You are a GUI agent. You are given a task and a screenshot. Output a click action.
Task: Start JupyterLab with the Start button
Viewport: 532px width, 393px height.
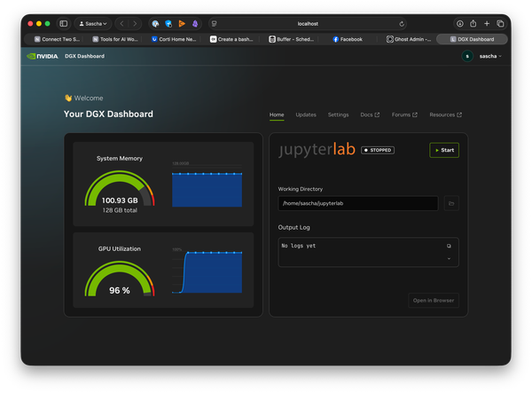click(x=444, y=150)
